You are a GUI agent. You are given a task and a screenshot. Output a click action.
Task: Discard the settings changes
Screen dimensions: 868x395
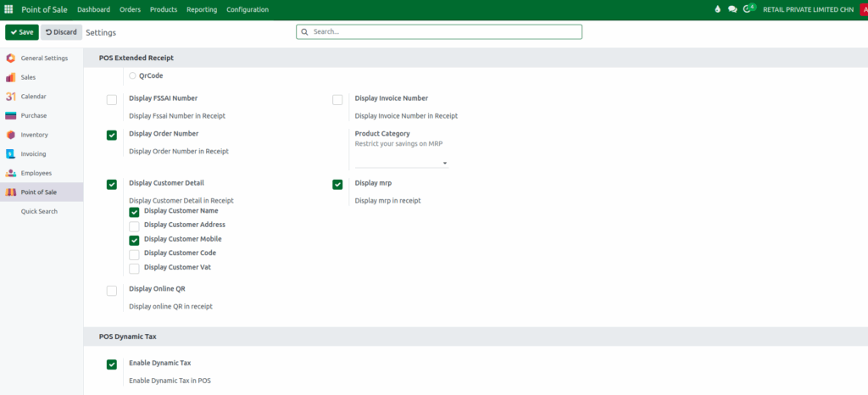(61, 32)
